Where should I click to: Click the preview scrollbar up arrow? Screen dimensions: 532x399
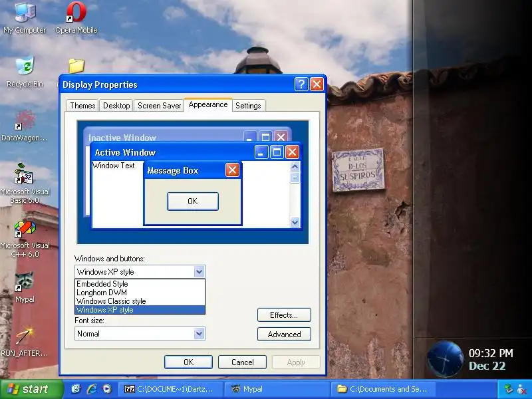[295, 166]
